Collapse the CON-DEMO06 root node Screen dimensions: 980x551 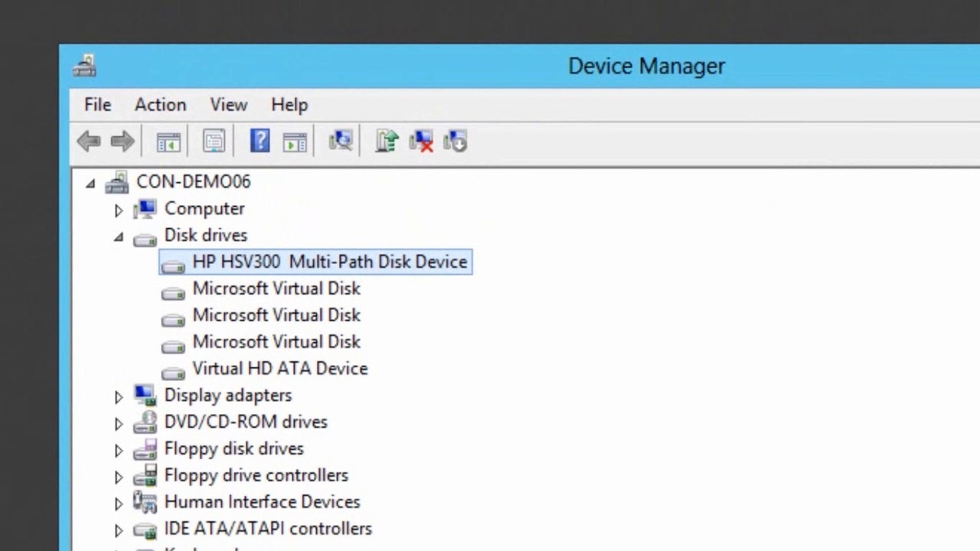90,183
